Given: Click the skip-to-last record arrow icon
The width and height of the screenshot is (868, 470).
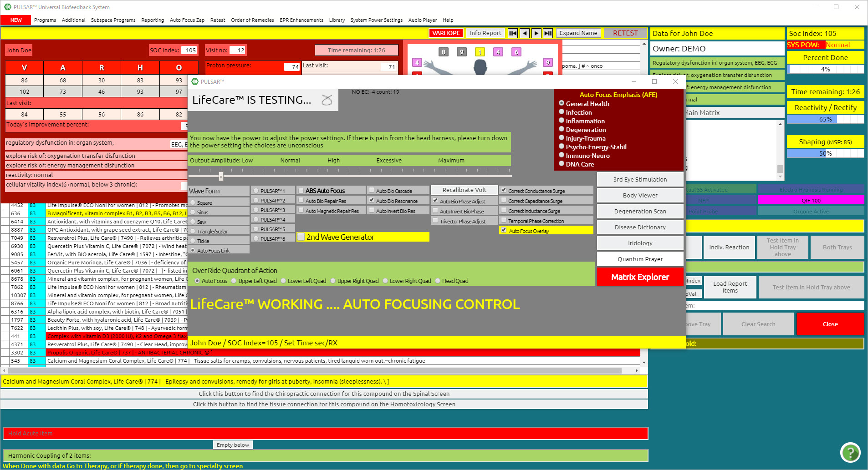Looking at the screenshot, I should coord(548,33).
